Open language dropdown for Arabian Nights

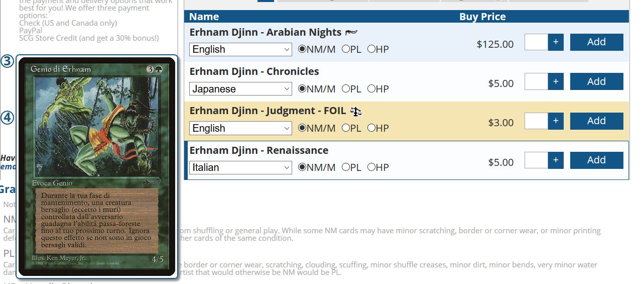coord(240,49)
